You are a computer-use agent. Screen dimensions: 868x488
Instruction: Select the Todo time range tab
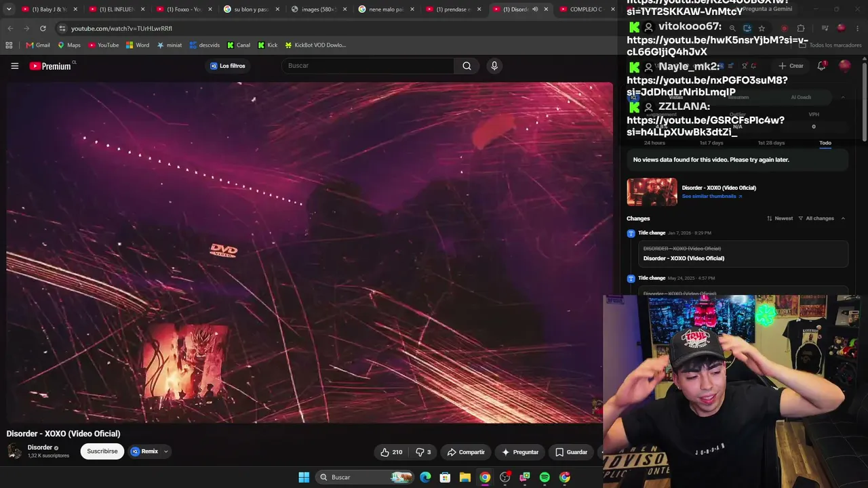(x=825, y=143)
